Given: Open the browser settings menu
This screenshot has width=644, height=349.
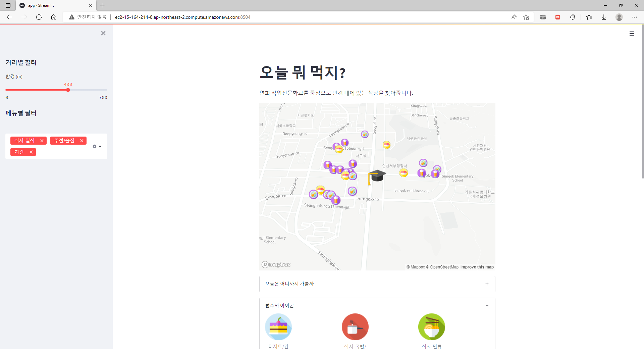Looking at the screenshot, I should tap(635, 17).
